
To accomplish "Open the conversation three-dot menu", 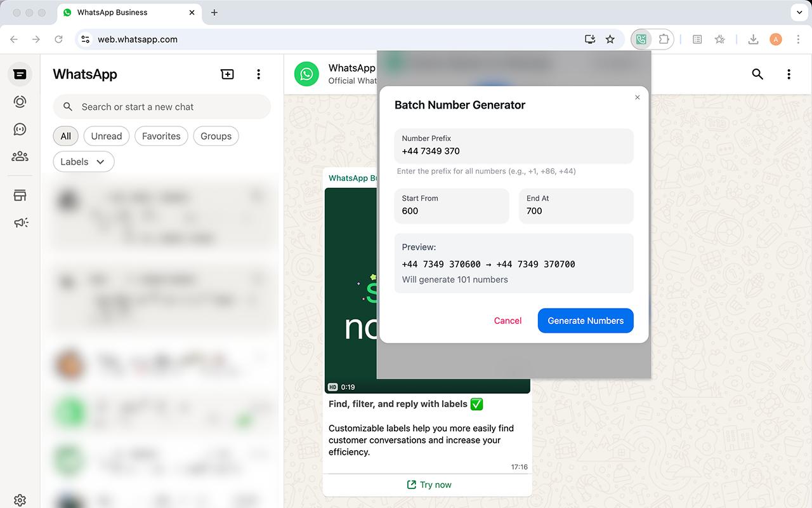I will [789, 74].
